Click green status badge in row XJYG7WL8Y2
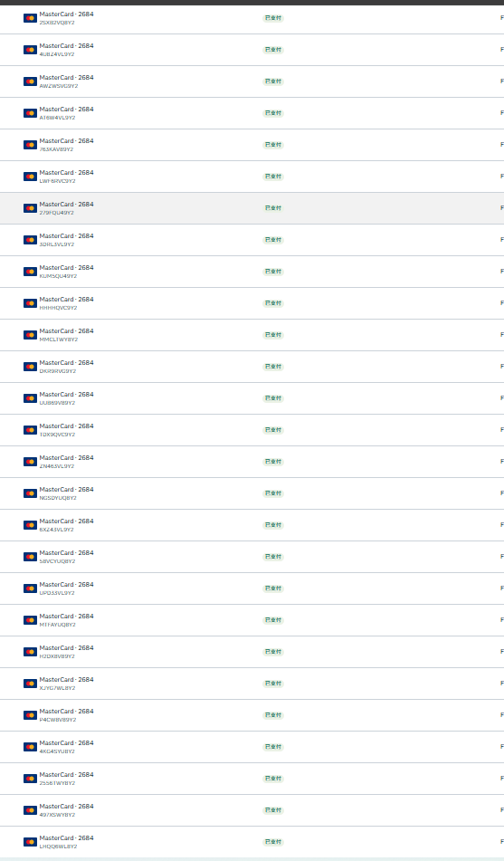The height and width of the screenshot is (861, 504). point(273,684)
